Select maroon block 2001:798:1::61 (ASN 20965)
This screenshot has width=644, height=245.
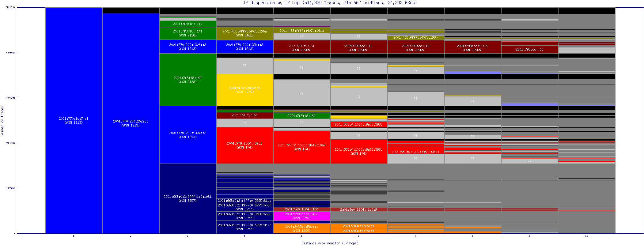point(302,47)
